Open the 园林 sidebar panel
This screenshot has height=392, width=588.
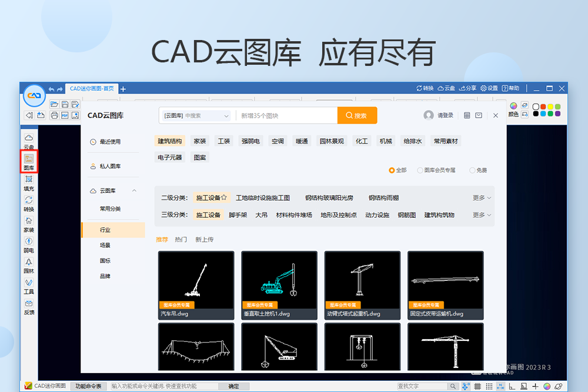pos(28,266)
